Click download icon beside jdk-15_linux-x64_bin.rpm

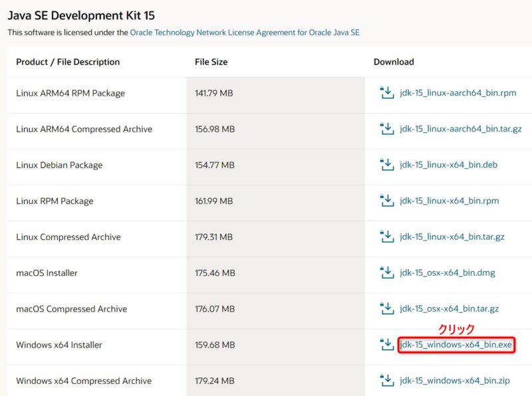point(386,201)
